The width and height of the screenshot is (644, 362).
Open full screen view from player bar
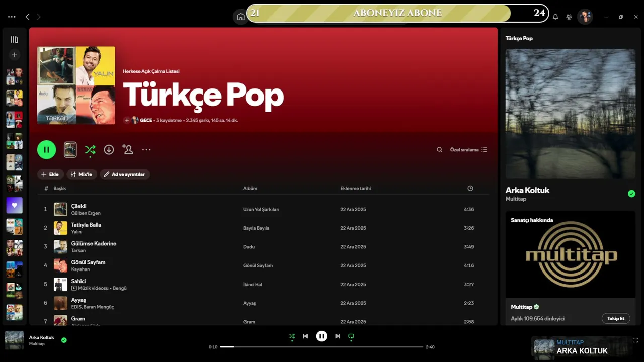pos(635,340)
